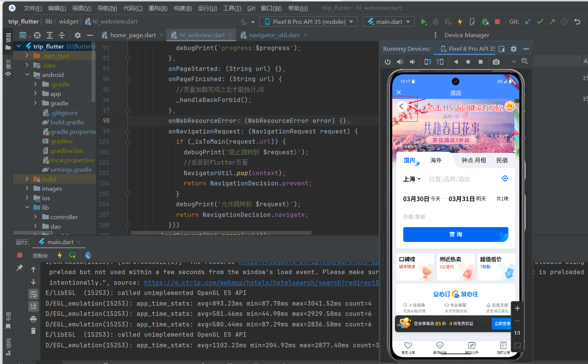This screenshot has width=588, height=364.
Task: Stop the app using top toolbar red square
Action: (x=497, y=22)
